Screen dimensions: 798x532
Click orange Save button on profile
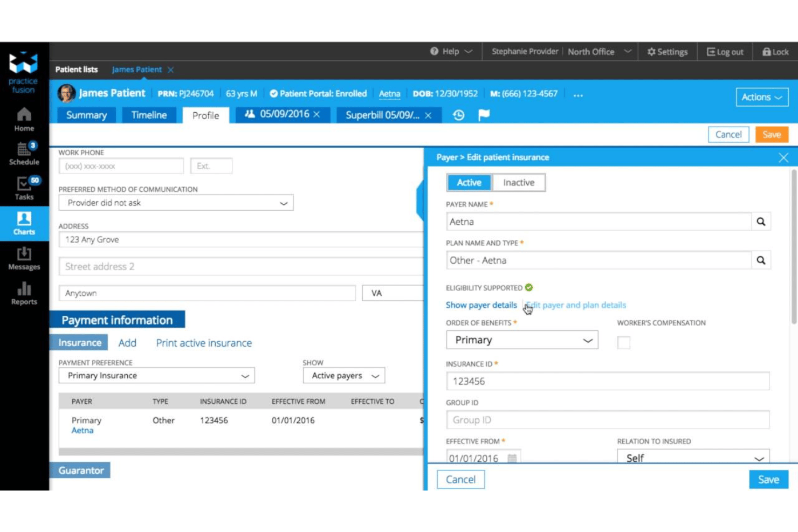pos(772,135)
